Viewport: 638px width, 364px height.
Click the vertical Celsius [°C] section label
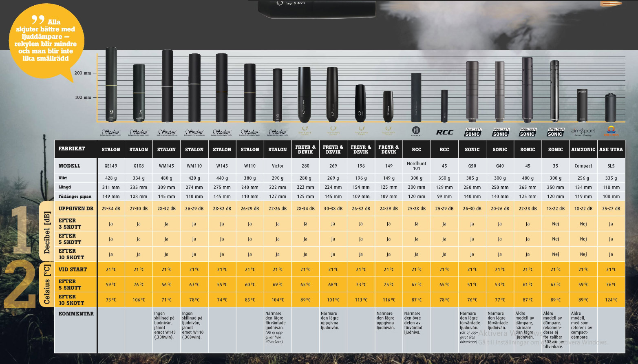47,284
